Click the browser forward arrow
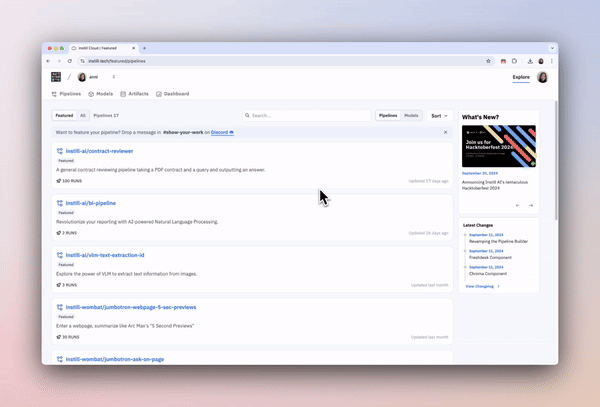The width and height of the screenshot is (600, 407). pos(59,61)
